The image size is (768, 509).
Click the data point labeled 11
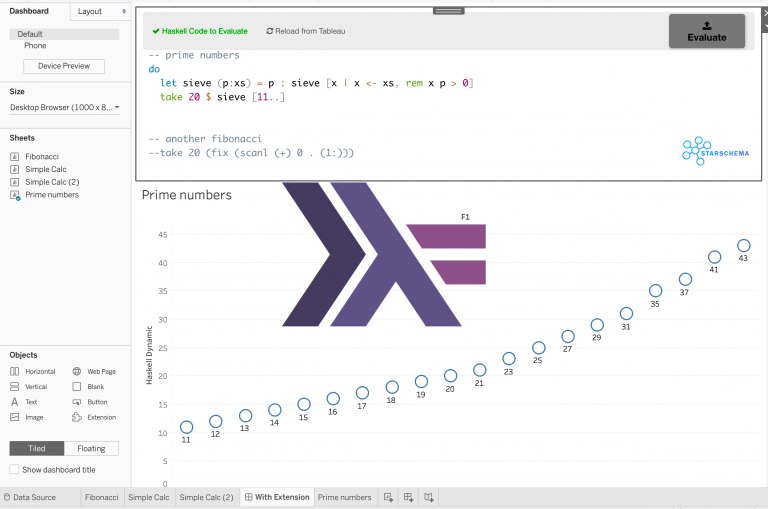(186, 427)
